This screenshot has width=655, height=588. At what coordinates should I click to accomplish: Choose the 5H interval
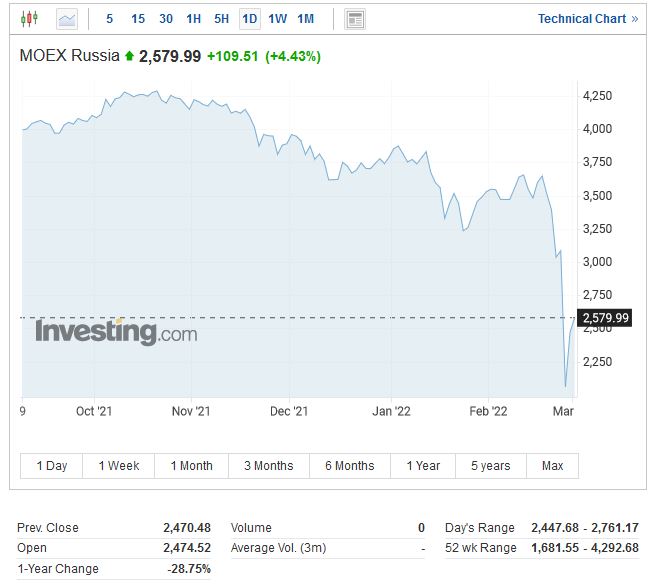[x=222, y=19]
